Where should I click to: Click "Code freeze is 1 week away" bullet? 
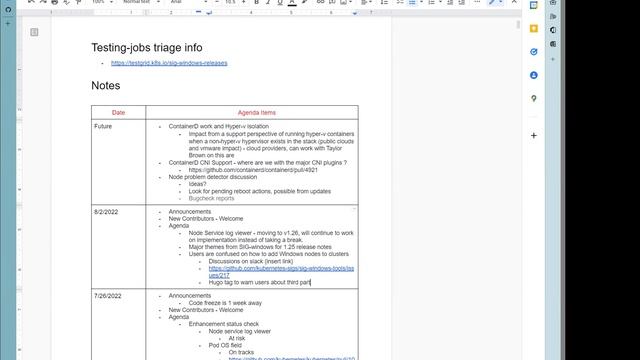pyautogui.click(x=225, y=303)
